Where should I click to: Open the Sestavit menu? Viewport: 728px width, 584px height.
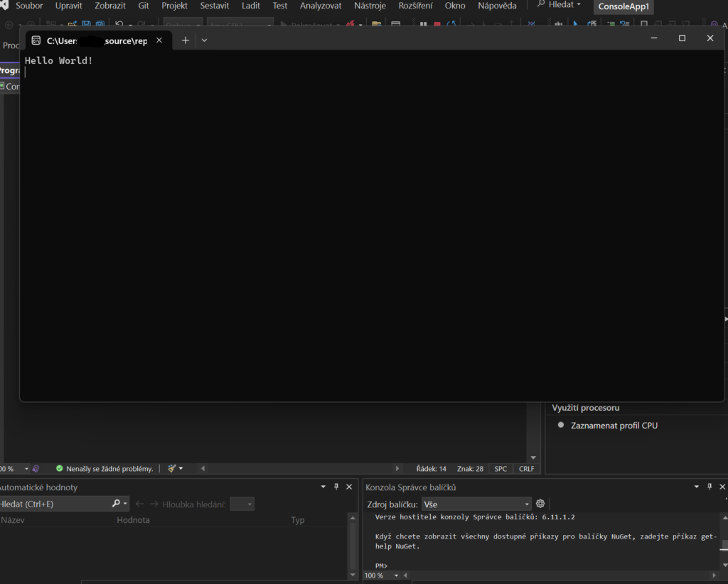pos(214,6)
